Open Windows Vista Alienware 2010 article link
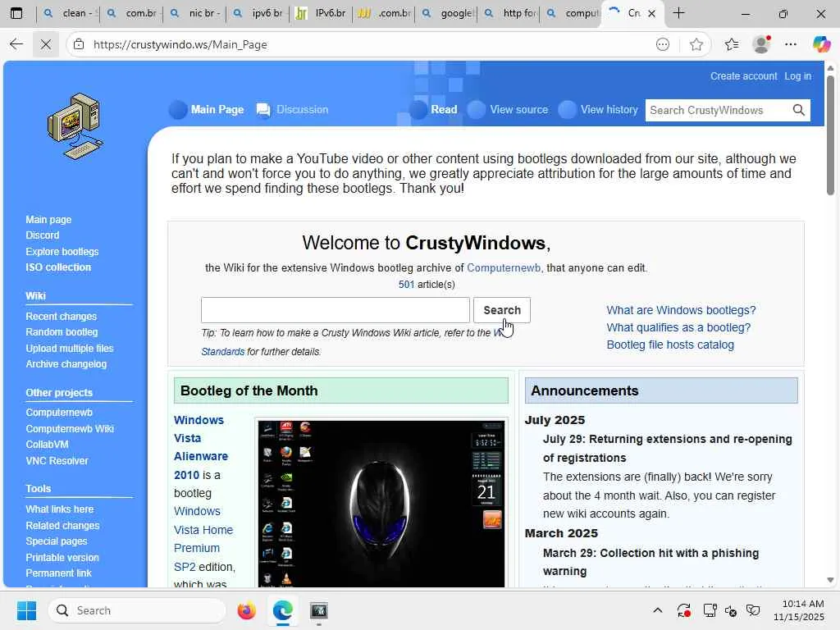Screen dimensions: 840x630 click(x=201, y=447)
